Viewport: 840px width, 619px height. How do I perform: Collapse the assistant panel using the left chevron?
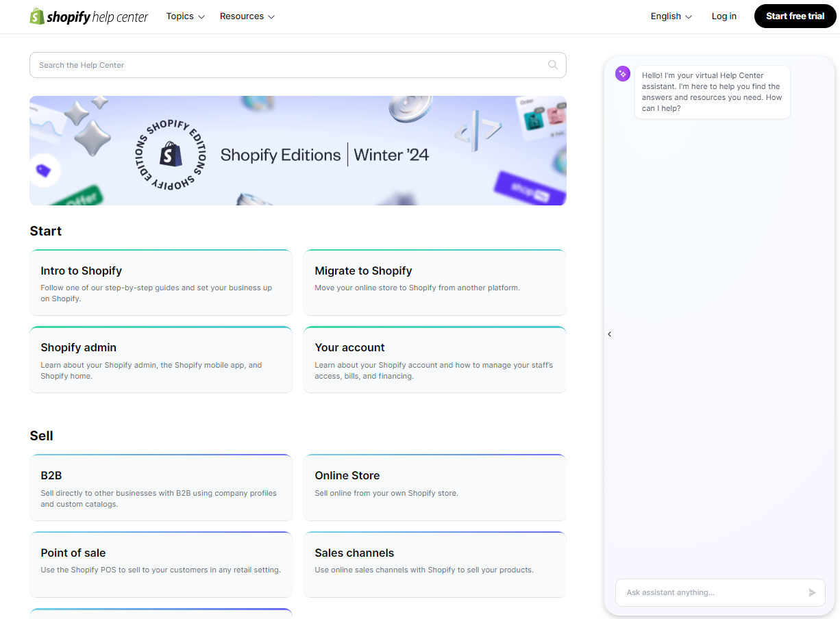(609, 334)
